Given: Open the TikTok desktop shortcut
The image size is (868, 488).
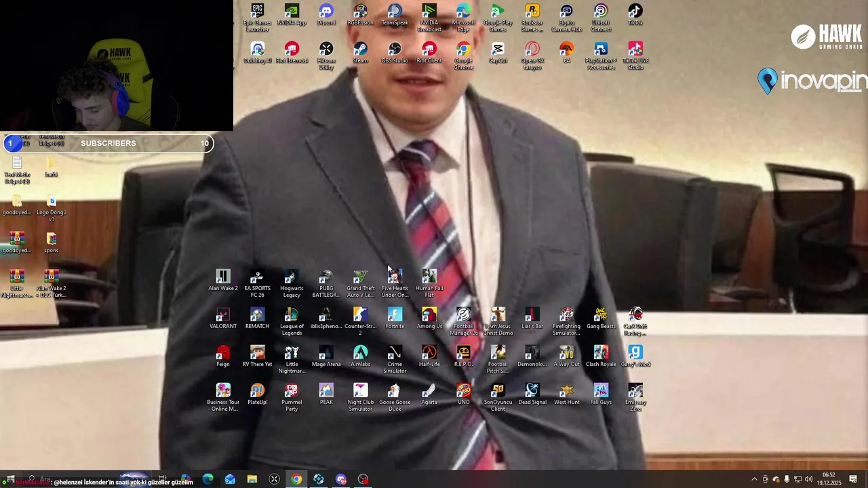Looking at the screenshot, I should [x=635, y=15].
